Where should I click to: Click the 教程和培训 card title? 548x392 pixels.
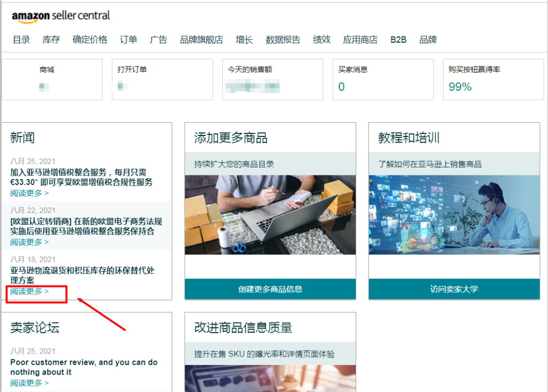pyautogui.click(x=408, y=137)
